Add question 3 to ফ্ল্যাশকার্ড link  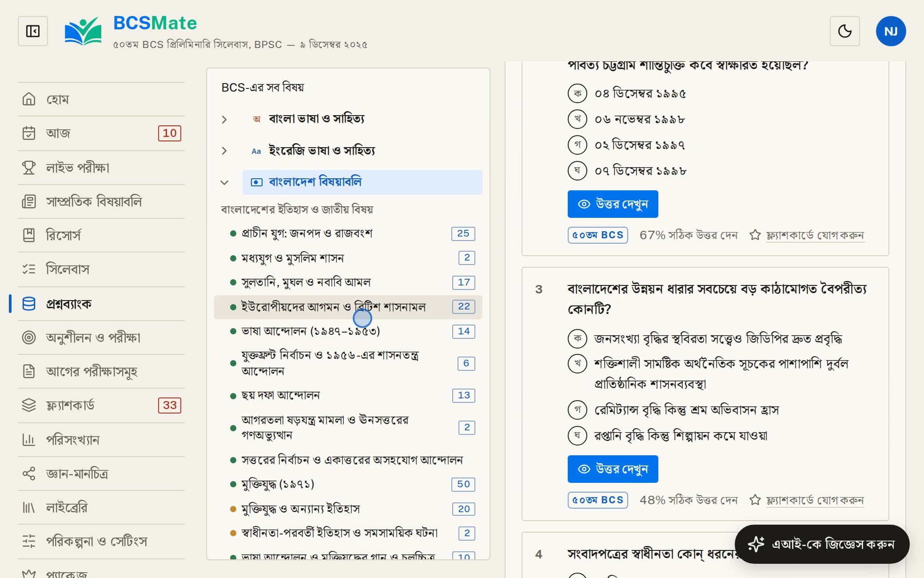coord(815,500)
